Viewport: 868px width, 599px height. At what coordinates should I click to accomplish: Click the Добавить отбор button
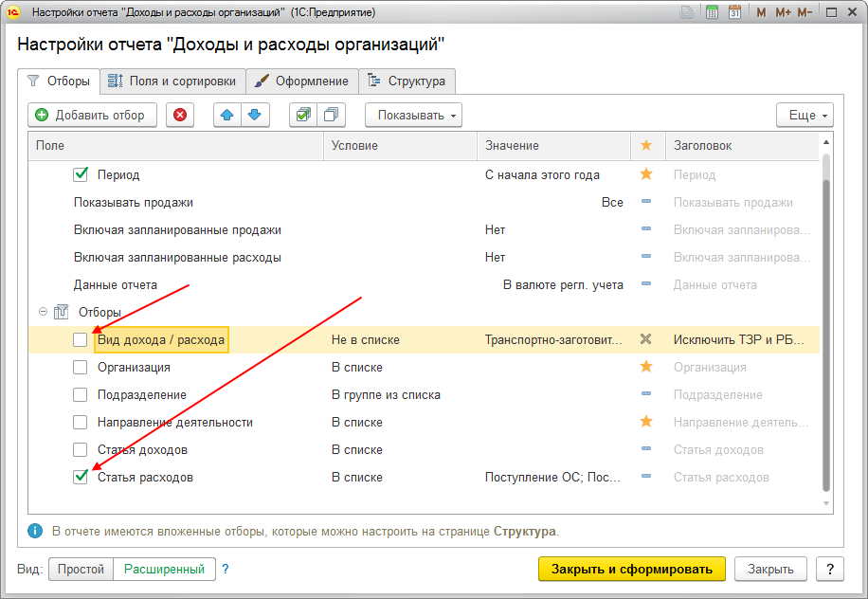click(93, 115)
